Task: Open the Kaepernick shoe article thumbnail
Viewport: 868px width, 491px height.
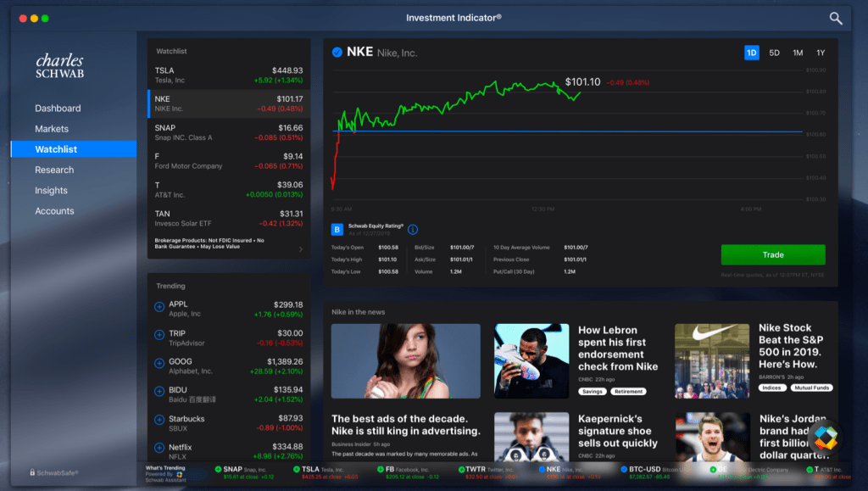Action: pos(531,437)
